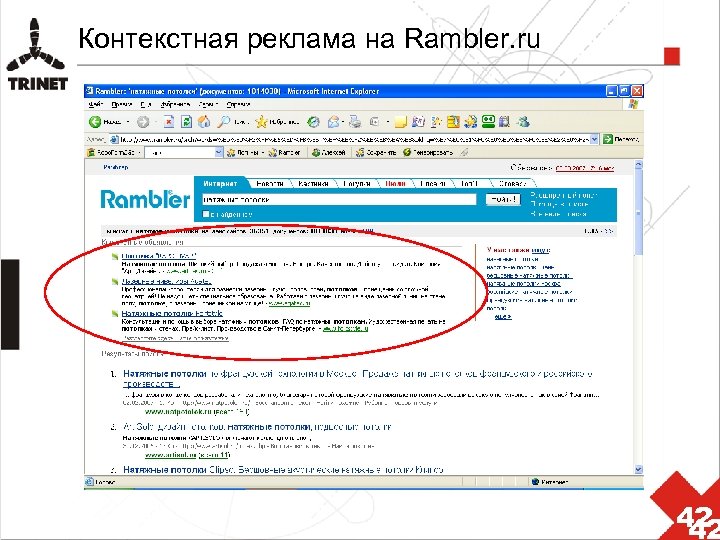720x540 pixels.
Task: Open search result 2 Art Solo title
Action: coord(257,427)
